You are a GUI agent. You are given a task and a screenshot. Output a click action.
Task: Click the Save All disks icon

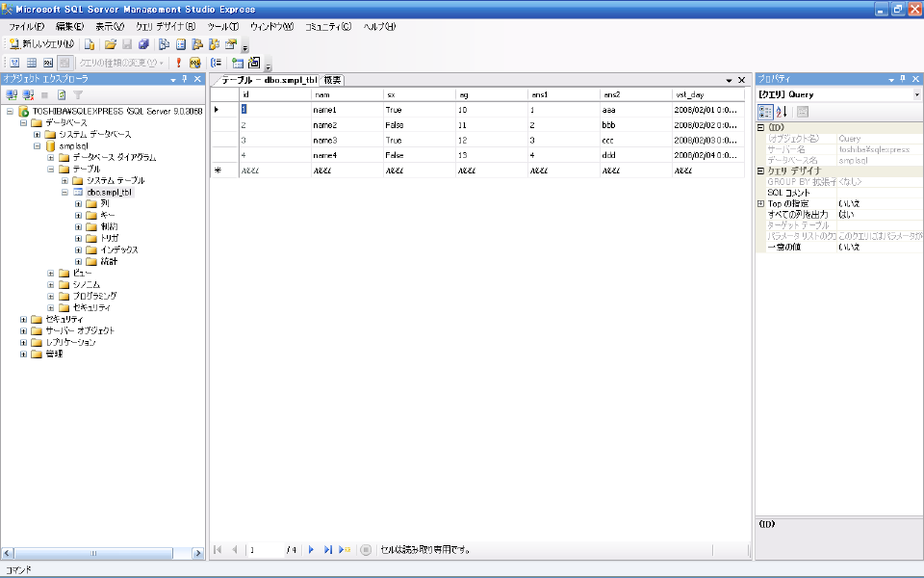click(x=143, y=44)
